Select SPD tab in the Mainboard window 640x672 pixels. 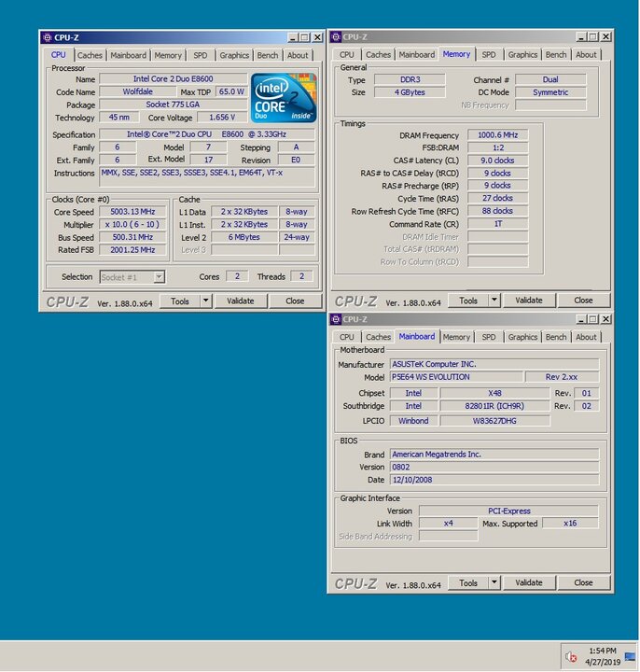point(488,337)
